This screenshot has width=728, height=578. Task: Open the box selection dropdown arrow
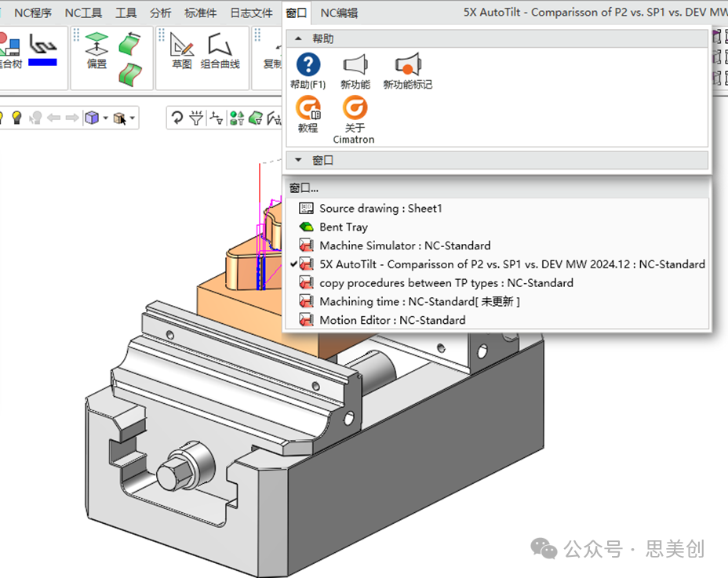[133, 118]
